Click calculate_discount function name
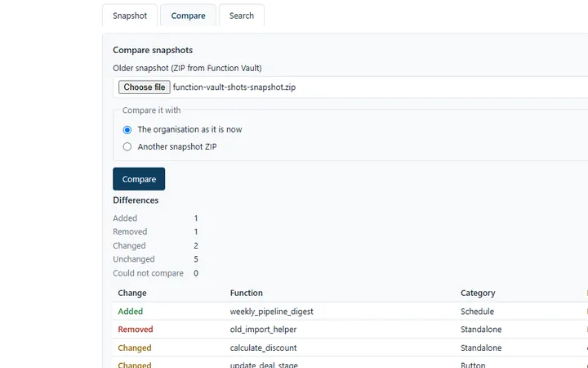Viewport: 588px width, 368px height. coord(263,348)
